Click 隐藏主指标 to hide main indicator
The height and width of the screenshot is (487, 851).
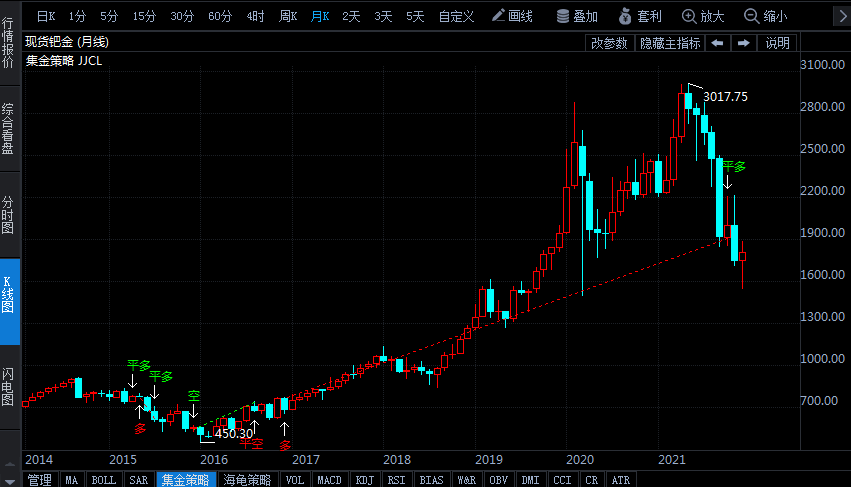tap(670, 43)
